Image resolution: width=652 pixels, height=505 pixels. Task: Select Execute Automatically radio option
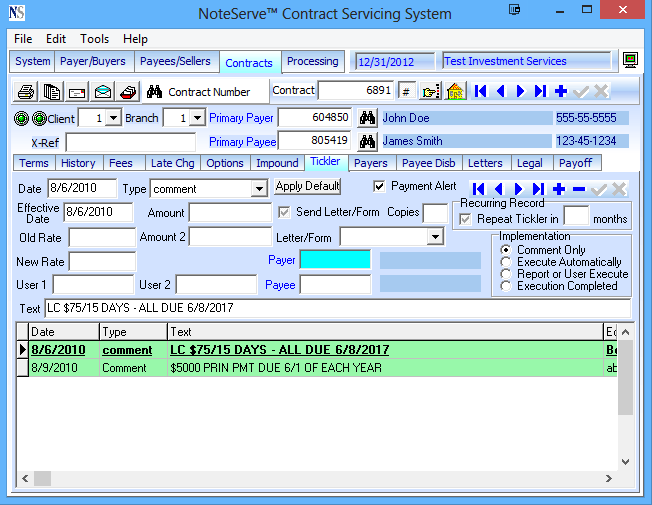506,262
